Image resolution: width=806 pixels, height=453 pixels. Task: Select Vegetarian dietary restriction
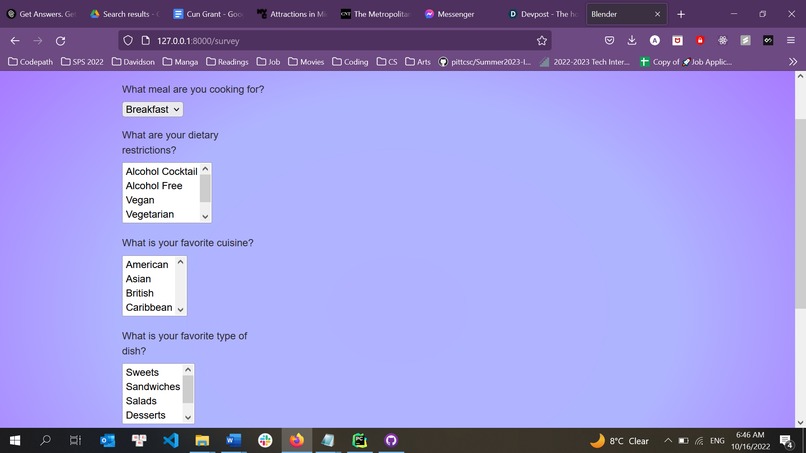click(161, 214)
